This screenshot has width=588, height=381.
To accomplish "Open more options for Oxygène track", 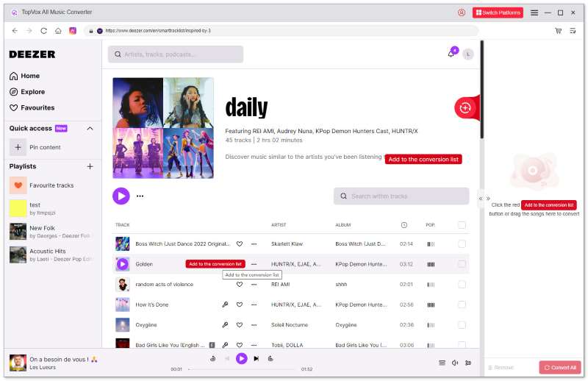I will [x=254, y=325].
